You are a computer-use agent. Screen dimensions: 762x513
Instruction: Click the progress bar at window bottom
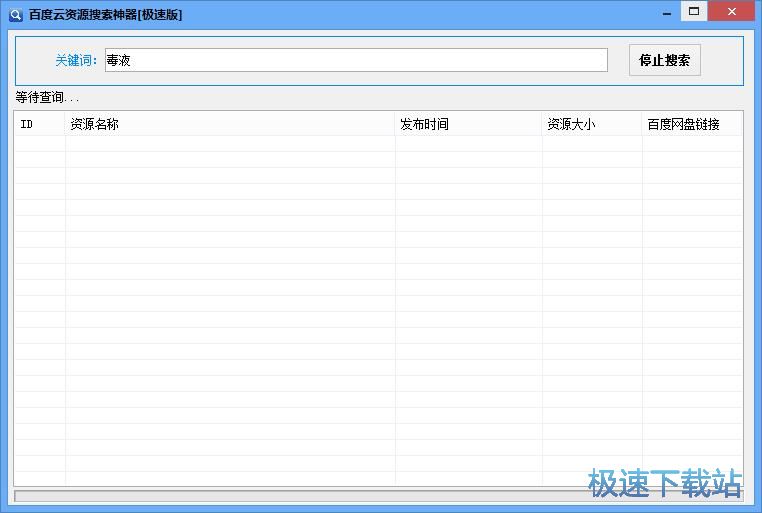click(379, 496)
